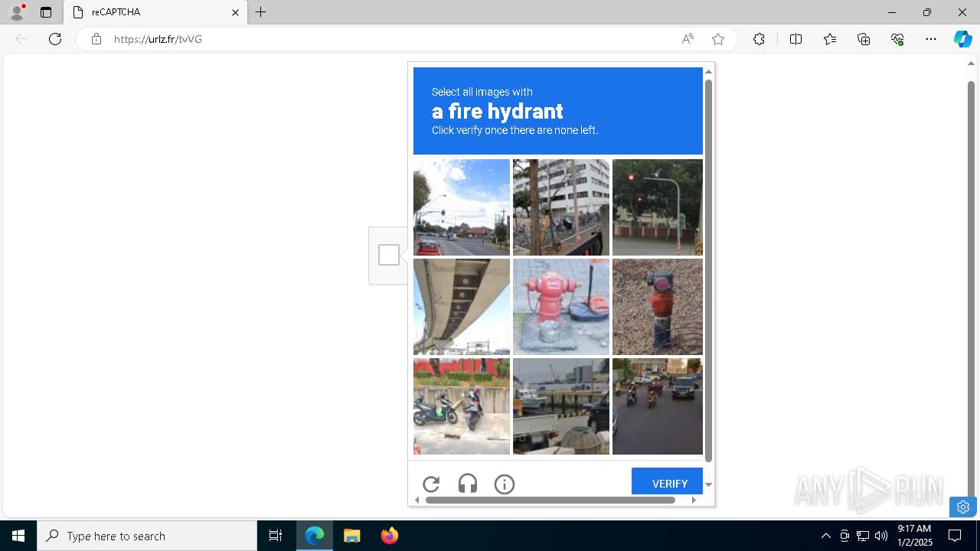Click the captcha horizontal scrollbar thumb

point(550,500)
